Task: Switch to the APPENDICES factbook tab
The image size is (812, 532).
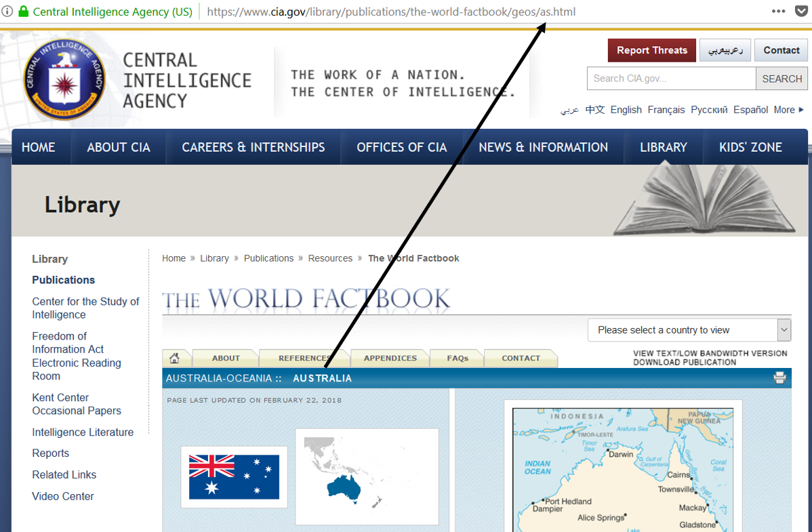Action: (x=390, y=358)
